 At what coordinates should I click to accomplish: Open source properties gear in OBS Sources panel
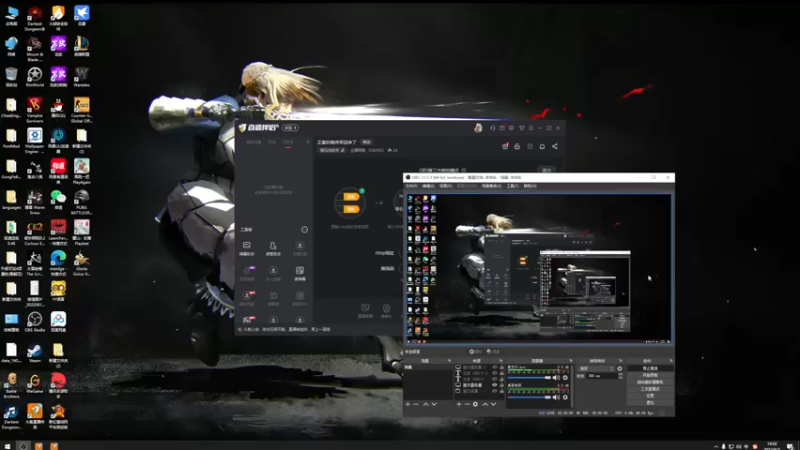(x=475, y=404)
